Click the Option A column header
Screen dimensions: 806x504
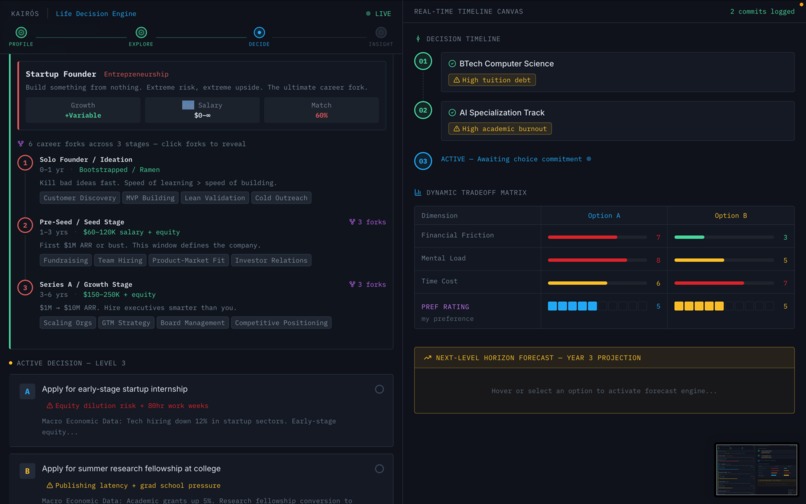(x=603, y=215)
